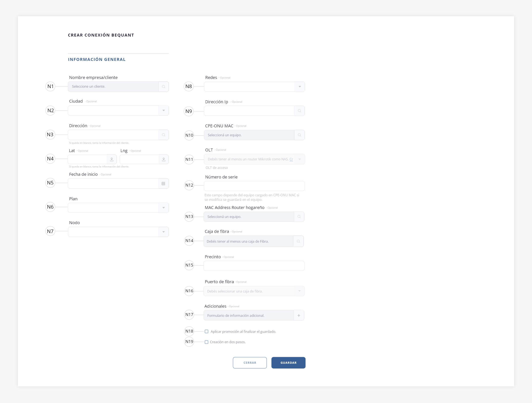Click the GUARDAR button
This screenshot has height=403, width=532.
click(x=288, y=363)
